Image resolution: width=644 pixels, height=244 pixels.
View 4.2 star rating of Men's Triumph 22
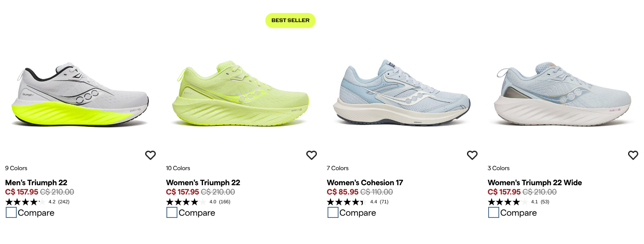click(37, 202)
